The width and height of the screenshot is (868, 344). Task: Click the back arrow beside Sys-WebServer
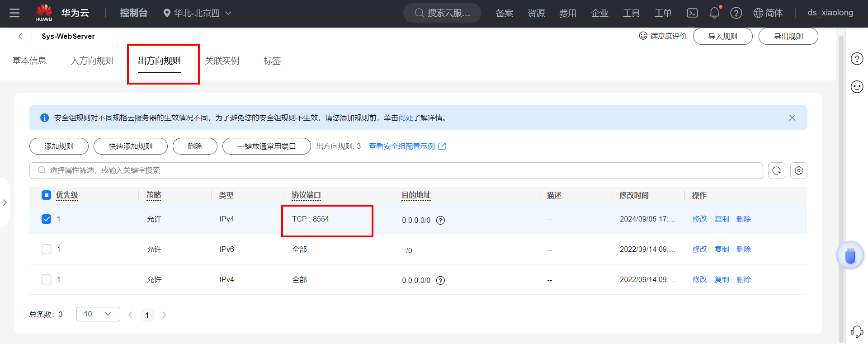tap(20, 36)
